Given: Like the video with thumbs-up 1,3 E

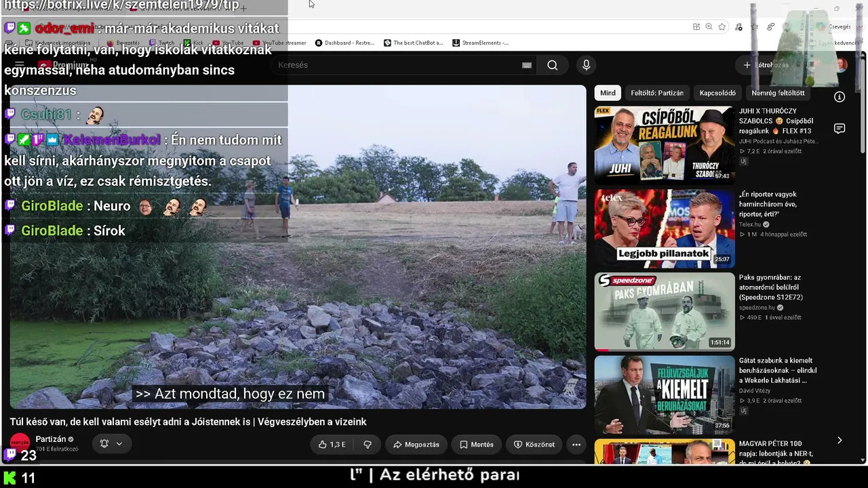Looking at the screenshot, I should [332, 445].
